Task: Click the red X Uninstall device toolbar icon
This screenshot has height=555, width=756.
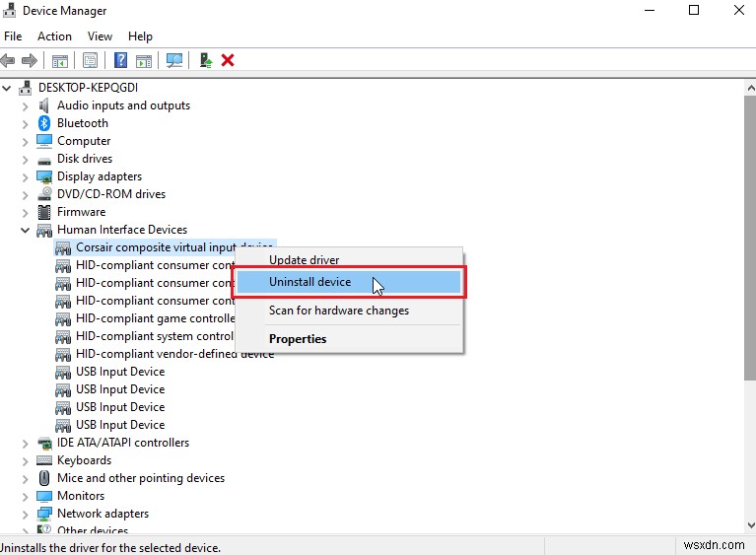Action: click(x=228, y=60)
